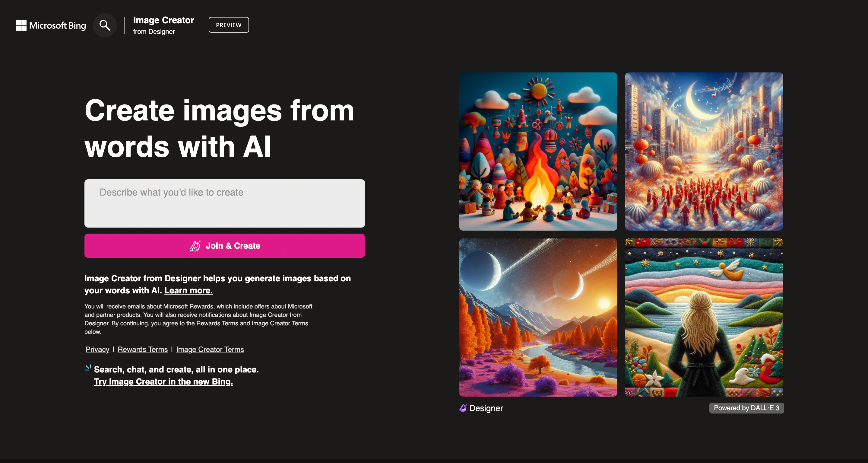Click the PREVIEW toggle badge button

tap(229, 25)
